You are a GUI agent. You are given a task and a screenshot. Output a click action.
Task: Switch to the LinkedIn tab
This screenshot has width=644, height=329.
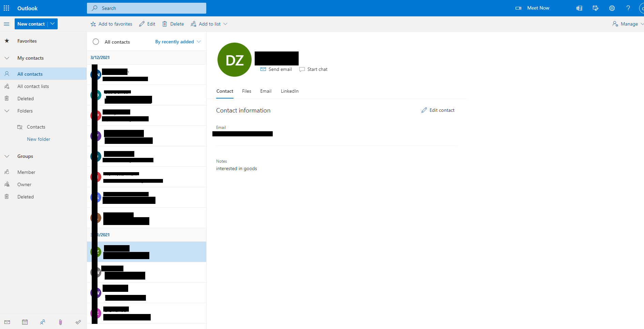click(x=289, y=91)
